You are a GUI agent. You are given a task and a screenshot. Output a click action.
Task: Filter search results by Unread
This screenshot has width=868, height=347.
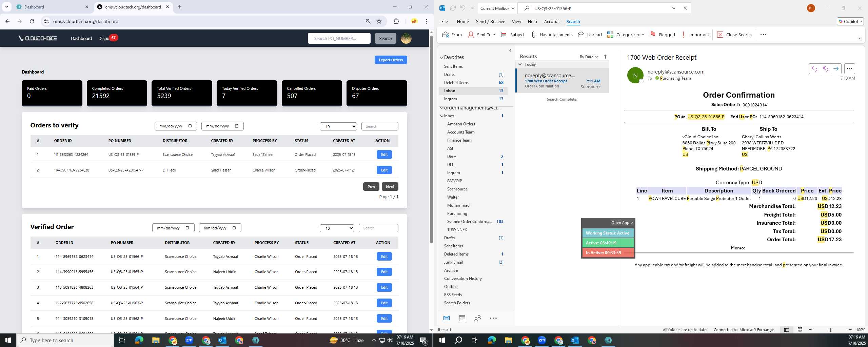[590, 35]
